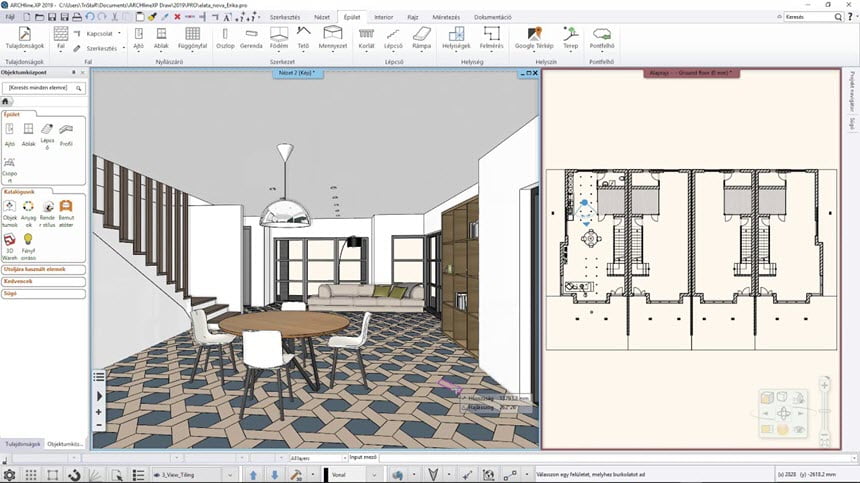Select the Ablak window tool in ribbon
The height and width of the screenshot is (483, 860).
[161, 38]
